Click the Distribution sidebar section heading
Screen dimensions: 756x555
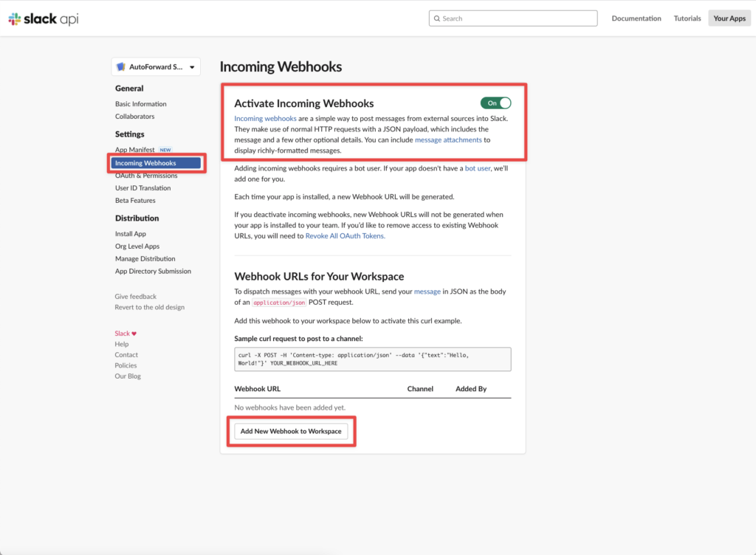pyautogui.click(x=137, y=218)
